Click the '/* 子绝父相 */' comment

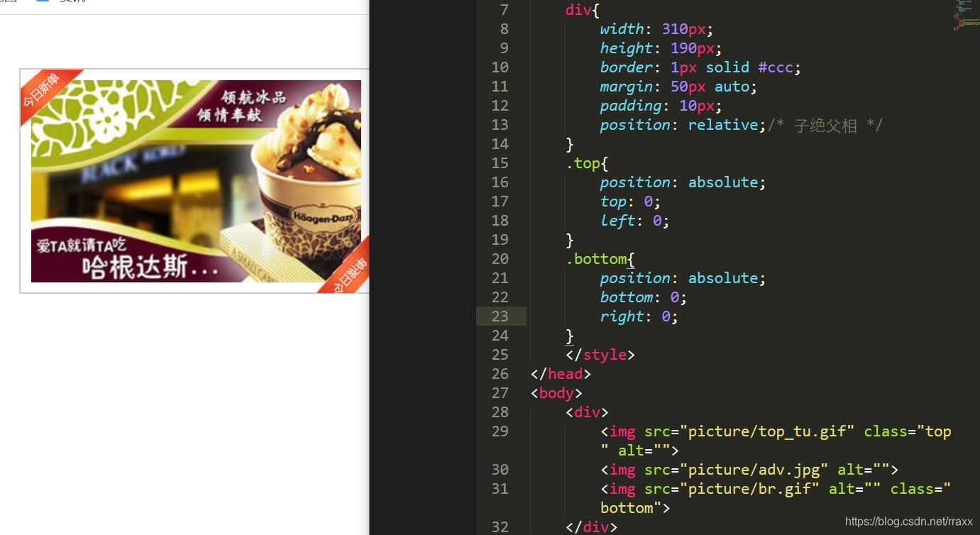click(825, 126)
